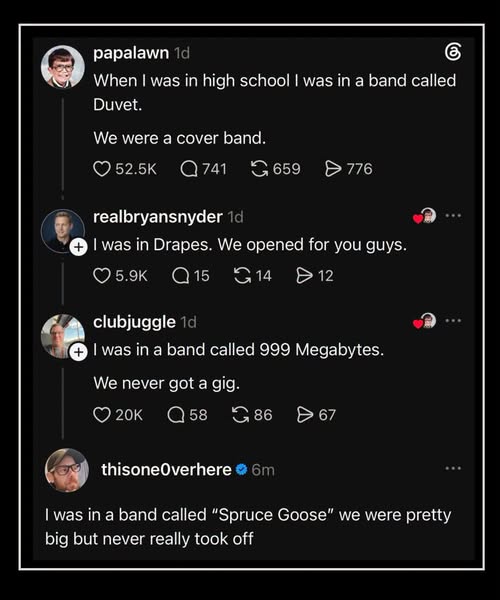Image resolution: width=500 pixels, height=600 pixels.
Task: Comment on clubjuggle's reply
Action: [176, 415]
